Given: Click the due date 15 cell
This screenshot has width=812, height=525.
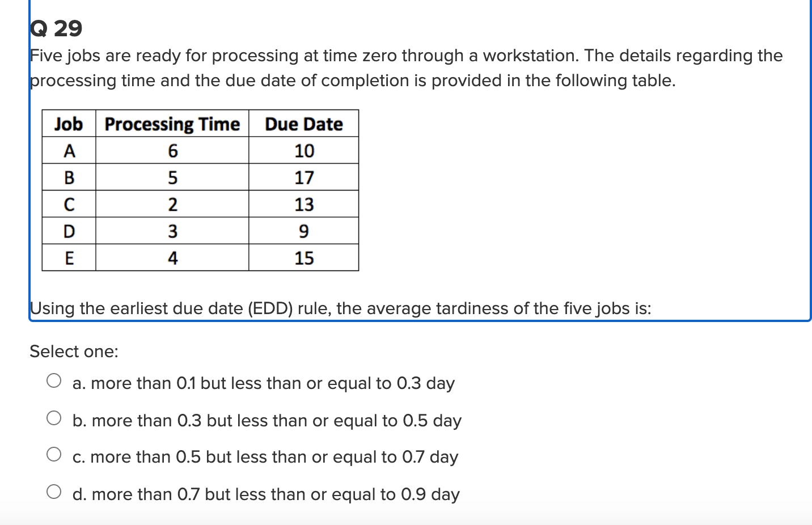Looking at the screenshot, I should 303,258.
